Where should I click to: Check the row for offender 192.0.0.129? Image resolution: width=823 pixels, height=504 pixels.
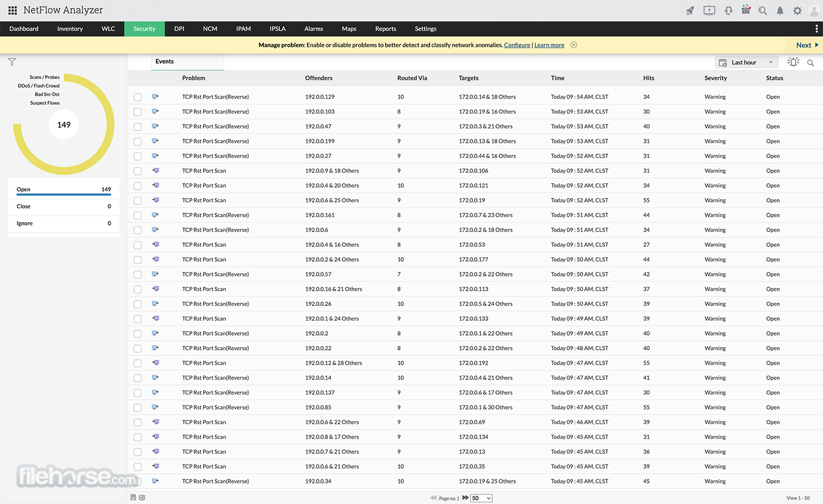point(138,97)
